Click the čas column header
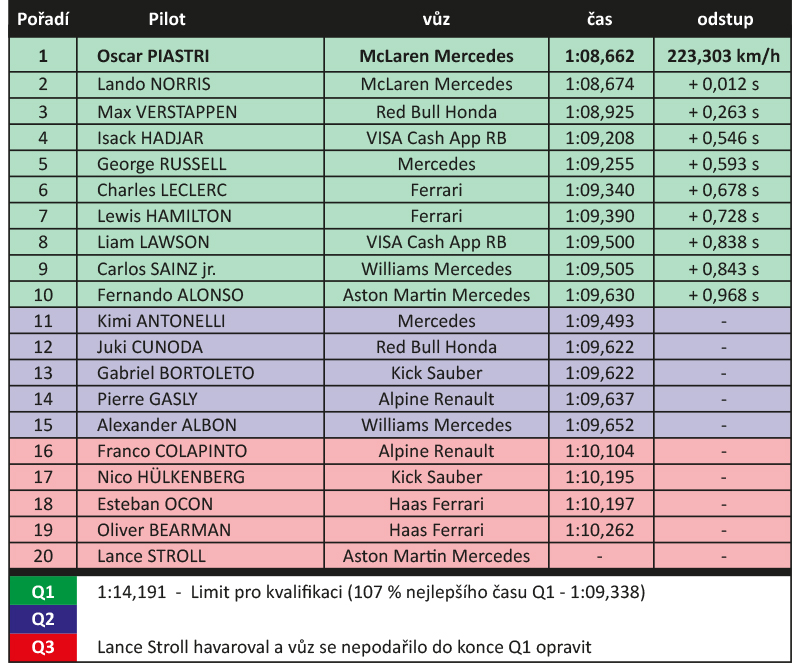 pos(599,19)
